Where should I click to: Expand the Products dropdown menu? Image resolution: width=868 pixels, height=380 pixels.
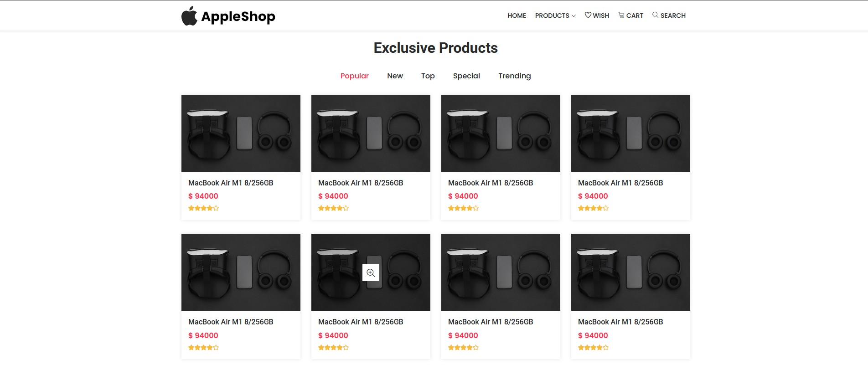555,15
